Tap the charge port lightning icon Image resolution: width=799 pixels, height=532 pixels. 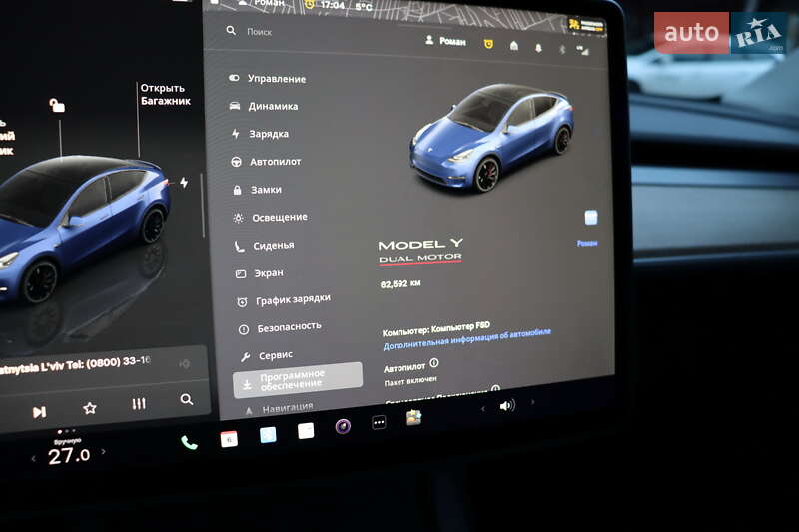point(184,182)
